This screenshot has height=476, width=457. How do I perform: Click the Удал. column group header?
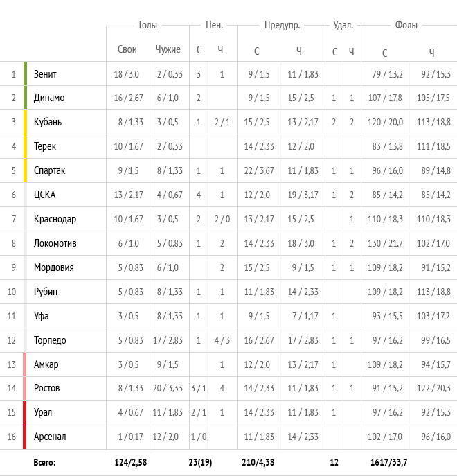pos(343,25)
